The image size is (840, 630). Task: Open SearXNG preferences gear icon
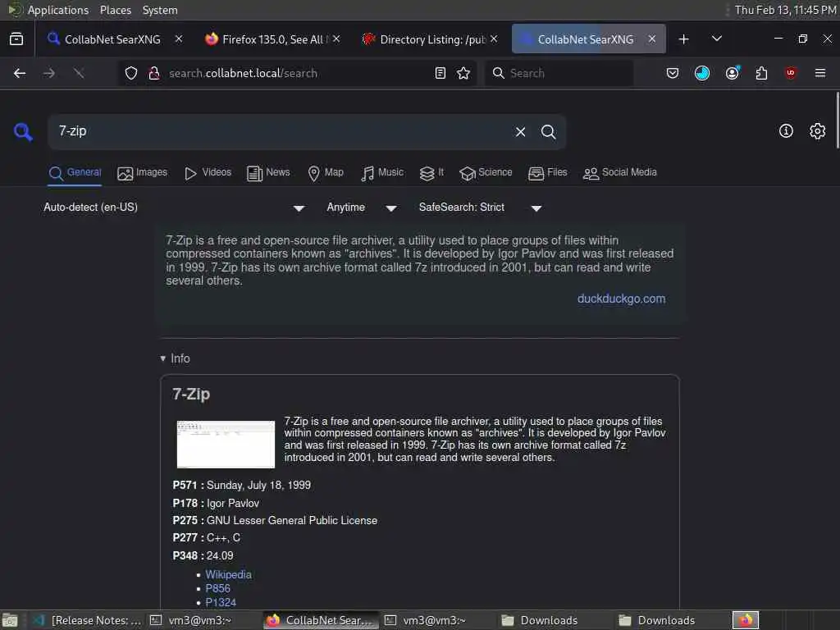coord(818,130)
